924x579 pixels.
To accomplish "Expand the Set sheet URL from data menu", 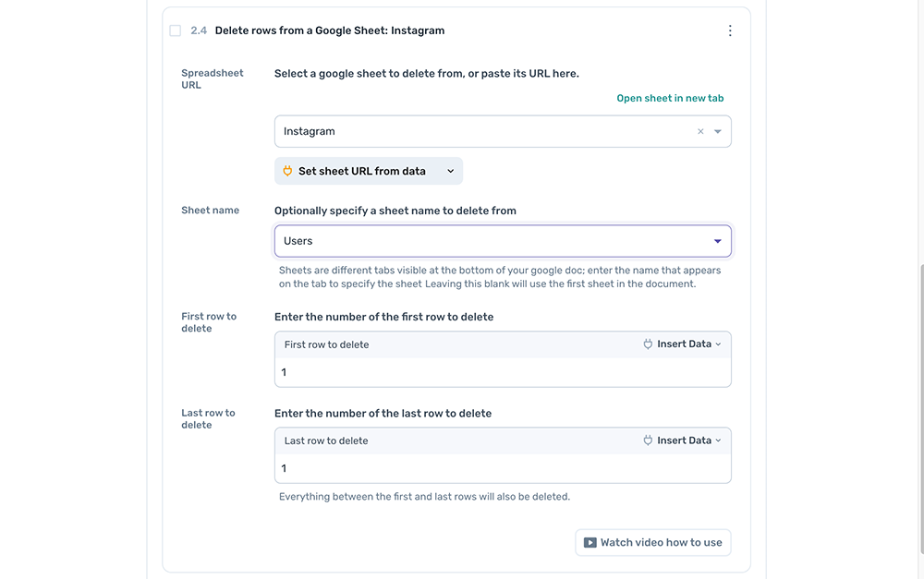I will [x=451, y=171].
